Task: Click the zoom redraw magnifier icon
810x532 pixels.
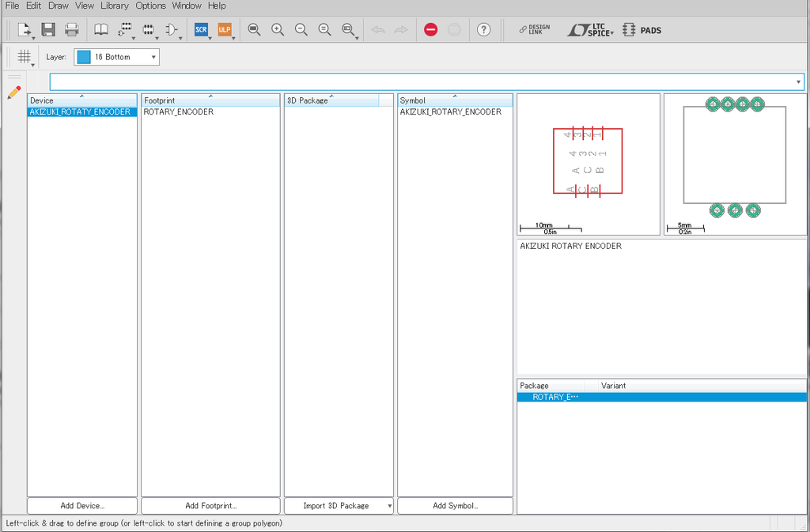Action: 324,29
